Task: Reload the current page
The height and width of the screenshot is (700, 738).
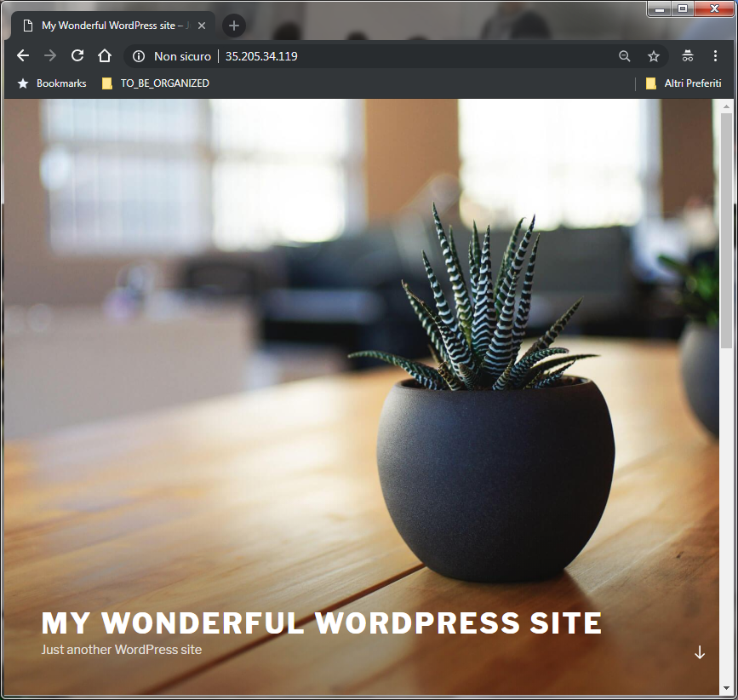Action: [x=77, y=56]
